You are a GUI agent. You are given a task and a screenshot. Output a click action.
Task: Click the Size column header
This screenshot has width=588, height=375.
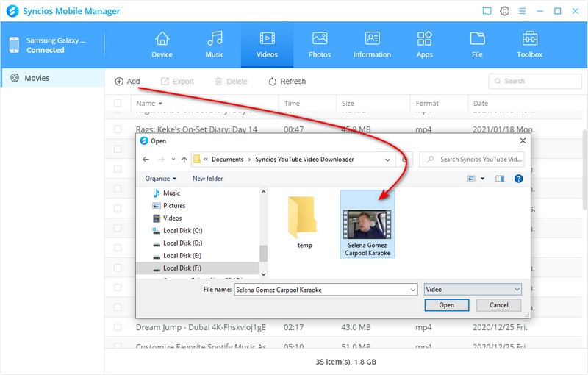[x=348, y=104]
